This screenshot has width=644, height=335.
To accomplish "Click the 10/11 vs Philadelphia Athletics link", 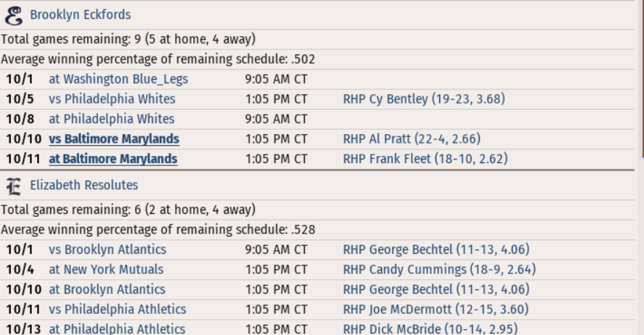I will point(118,309).
